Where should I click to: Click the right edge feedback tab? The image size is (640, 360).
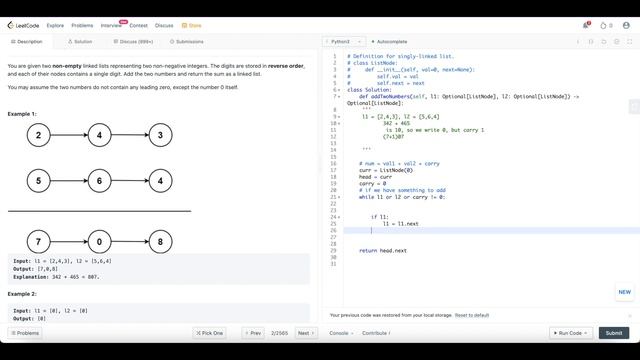pyautogui.click(x=634, y=107)
